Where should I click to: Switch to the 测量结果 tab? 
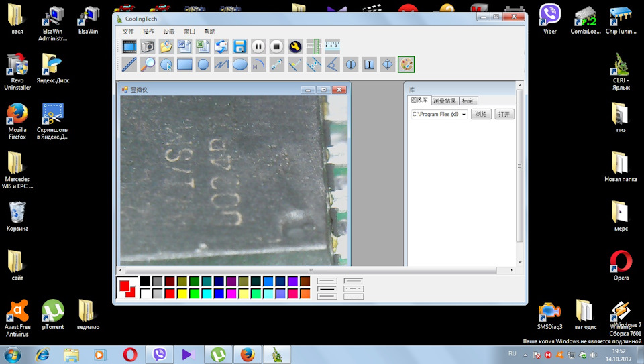click(x=444, y=101)
